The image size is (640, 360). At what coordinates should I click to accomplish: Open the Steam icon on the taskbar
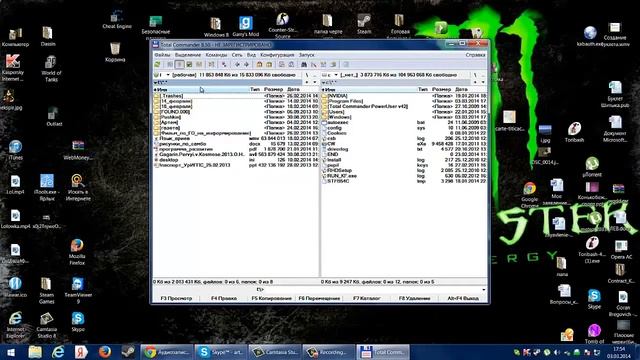click(x=128, y=351)
